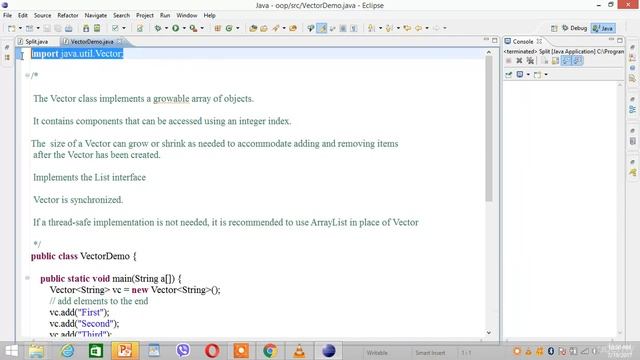
Task: Click the editor scroll down arrow
Action: click(x=489, y=333)
